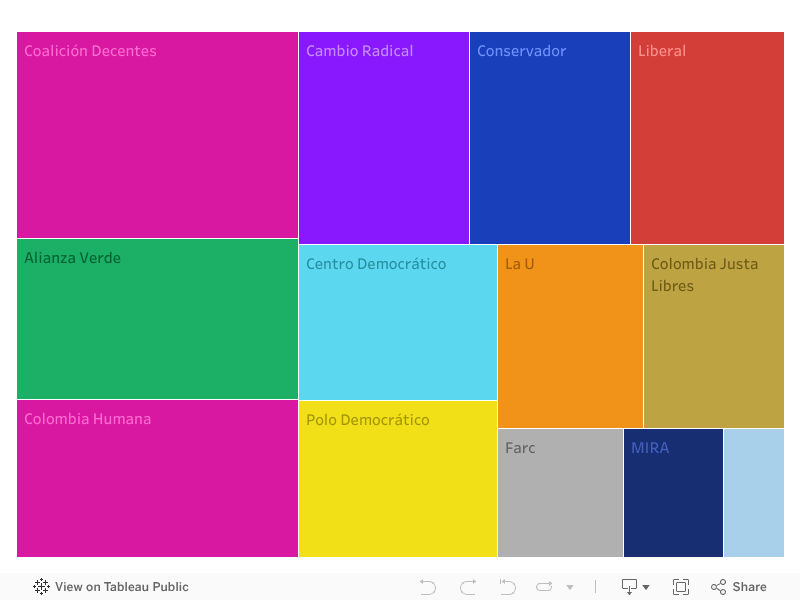Select the Cambio Radical purple block
800x600 pixels.
(x=384, y=138)
